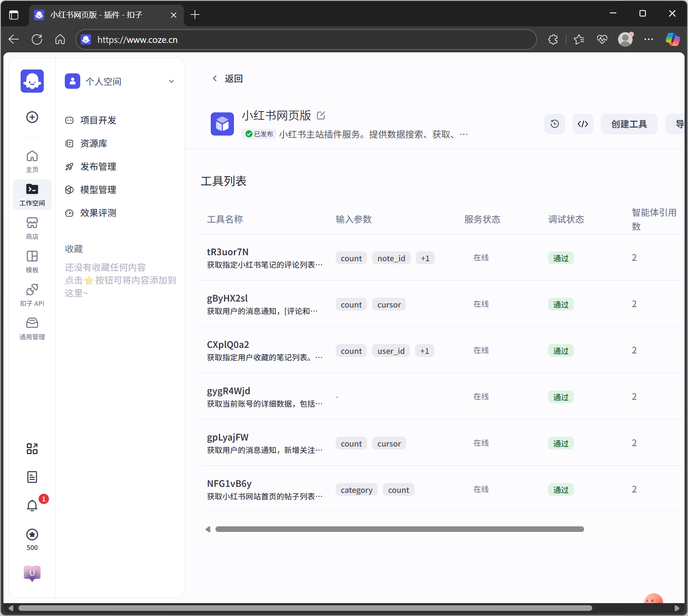Click cursor tag in gByHX2sl row

pos(389,305)
